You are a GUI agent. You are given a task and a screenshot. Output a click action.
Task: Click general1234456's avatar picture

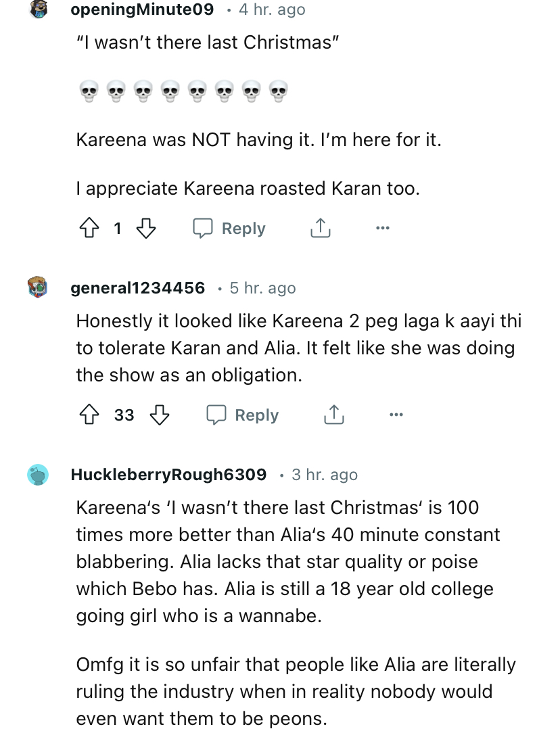(x=39, y=287)
